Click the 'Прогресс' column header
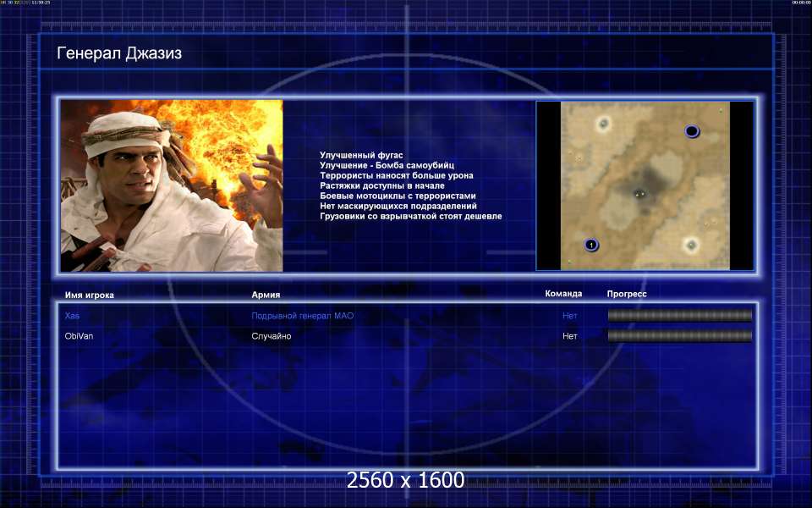 pyautogui.click(x=627, y=294)
